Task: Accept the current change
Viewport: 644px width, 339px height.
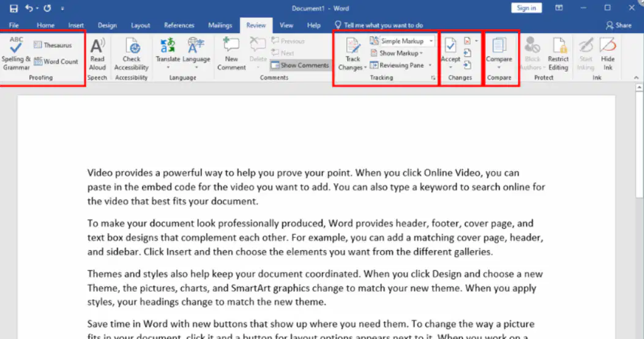Action: tap(451, 50)
